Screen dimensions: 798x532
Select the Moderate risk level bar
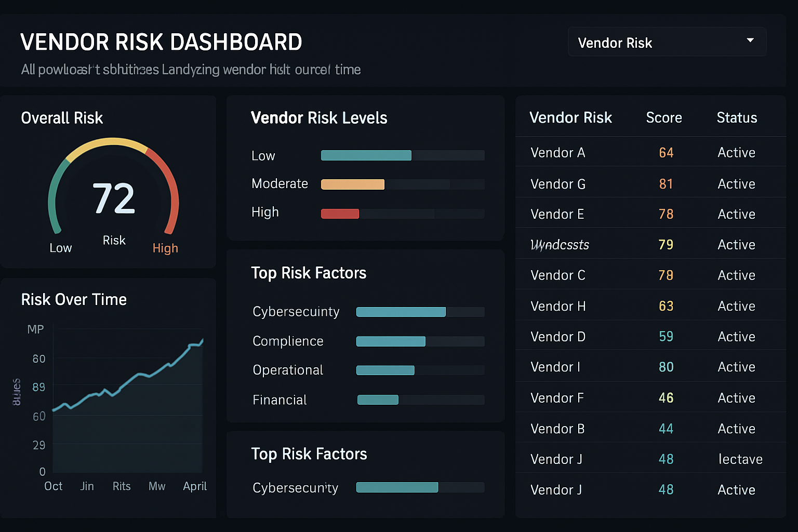click(353, 184)
